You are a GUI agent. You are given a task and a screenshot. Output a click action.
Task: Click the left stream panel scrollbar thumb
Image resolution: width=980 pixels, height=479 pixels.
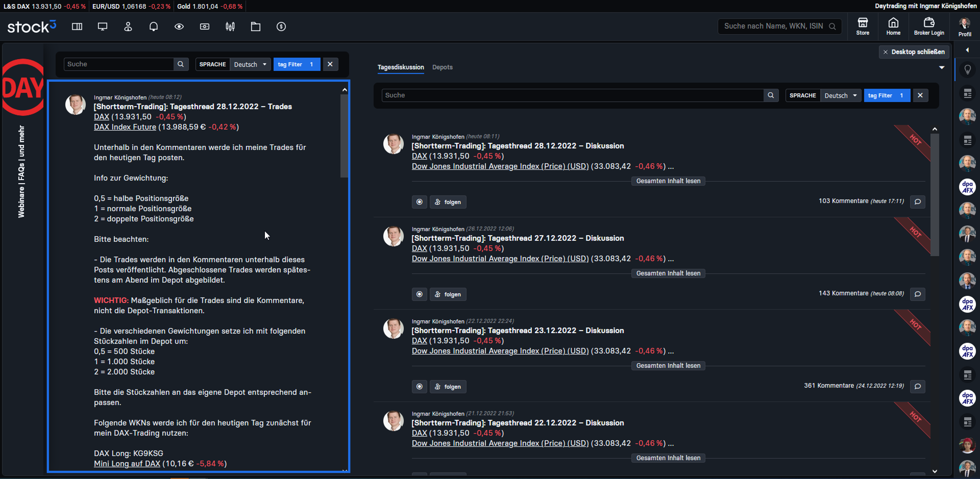(x=344, y=136)
